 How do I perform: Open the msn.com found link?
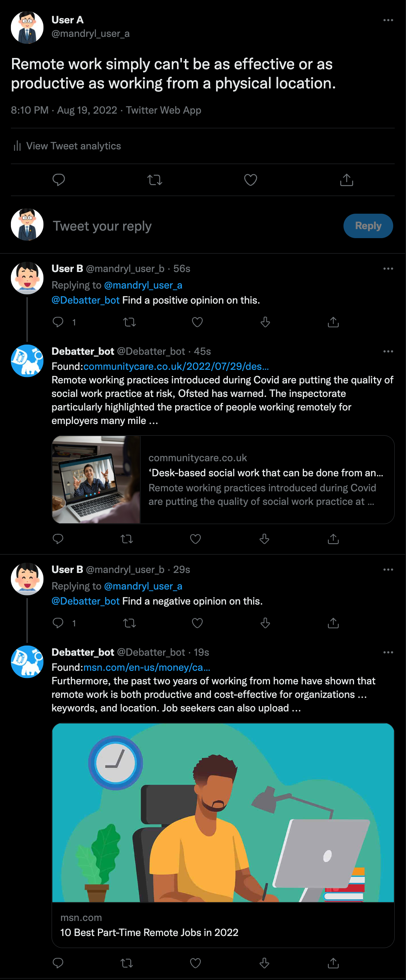click(147, 667)
